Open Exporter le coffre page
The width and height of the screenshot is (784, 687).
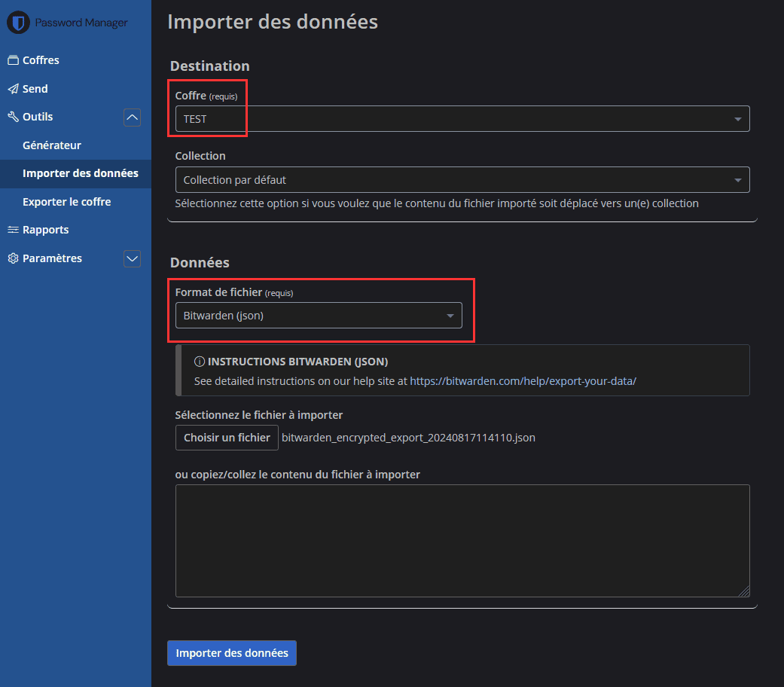click(66, 202)
